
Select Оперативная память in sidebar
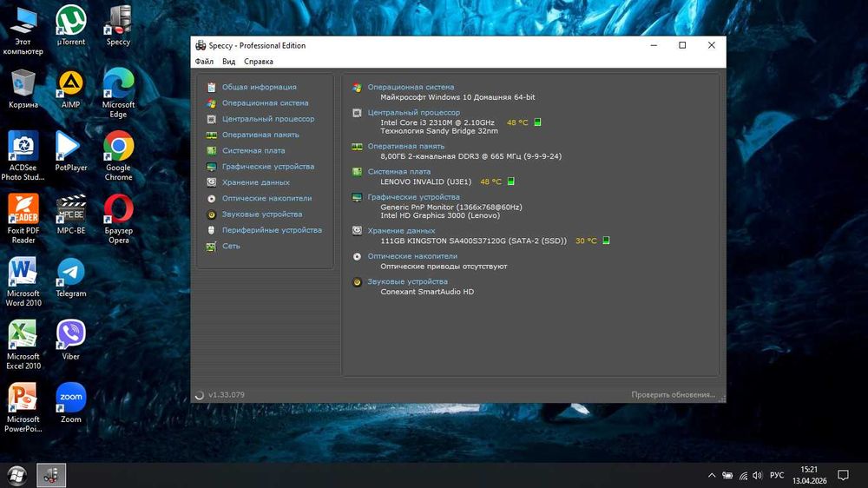[260, 135]
